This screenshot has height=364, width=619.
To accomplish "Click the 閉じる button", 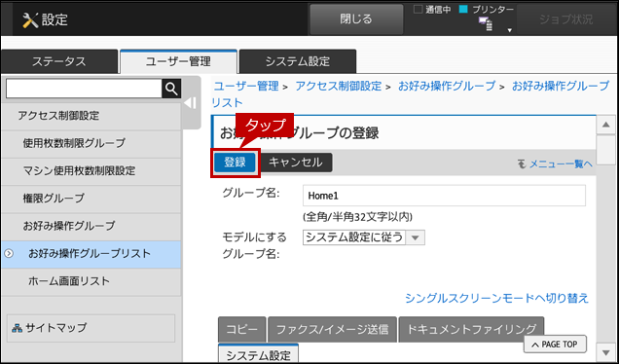I will 356,19.
